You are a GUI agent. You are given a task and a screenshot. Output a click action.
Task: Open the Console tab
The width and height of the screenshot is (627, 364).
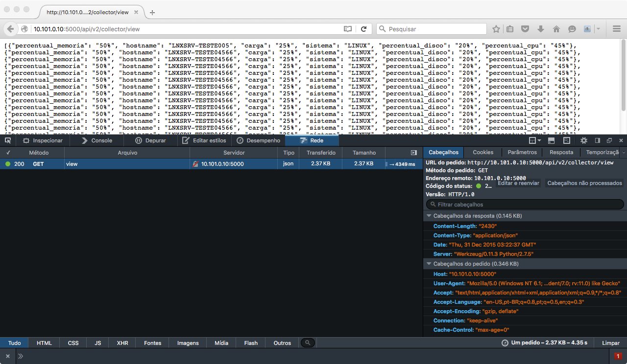97,140
